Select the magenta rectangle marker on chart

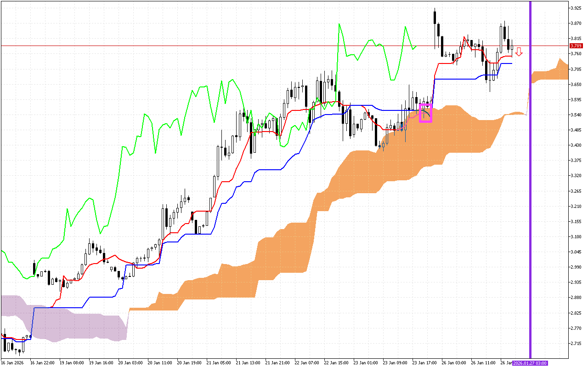pos(426,113)
